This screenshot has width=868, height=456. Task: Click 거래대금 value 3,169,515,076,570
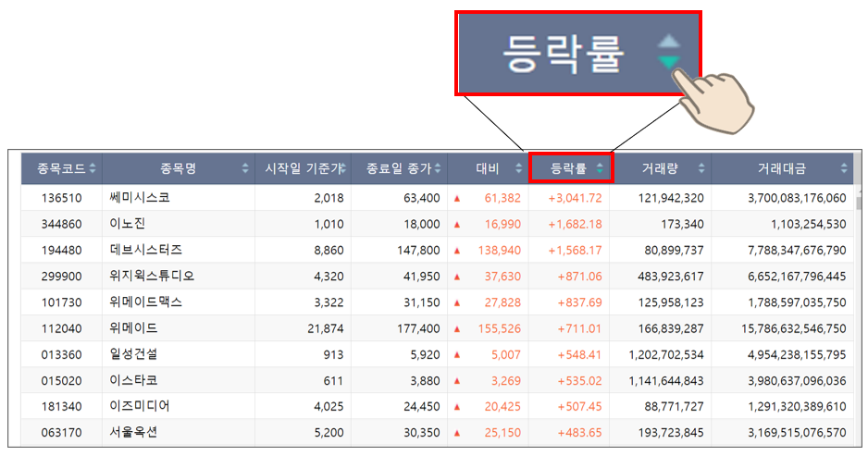797,433
